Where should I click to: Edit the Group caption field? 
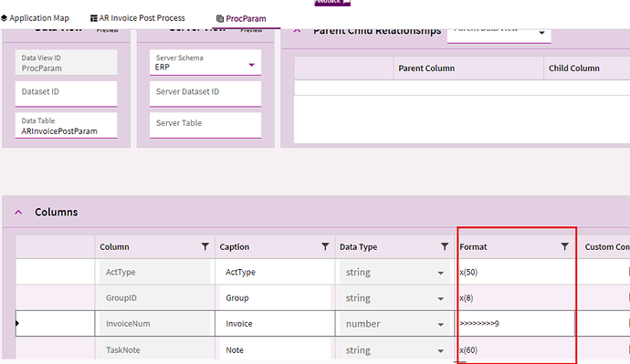click(x=275, y=297)
